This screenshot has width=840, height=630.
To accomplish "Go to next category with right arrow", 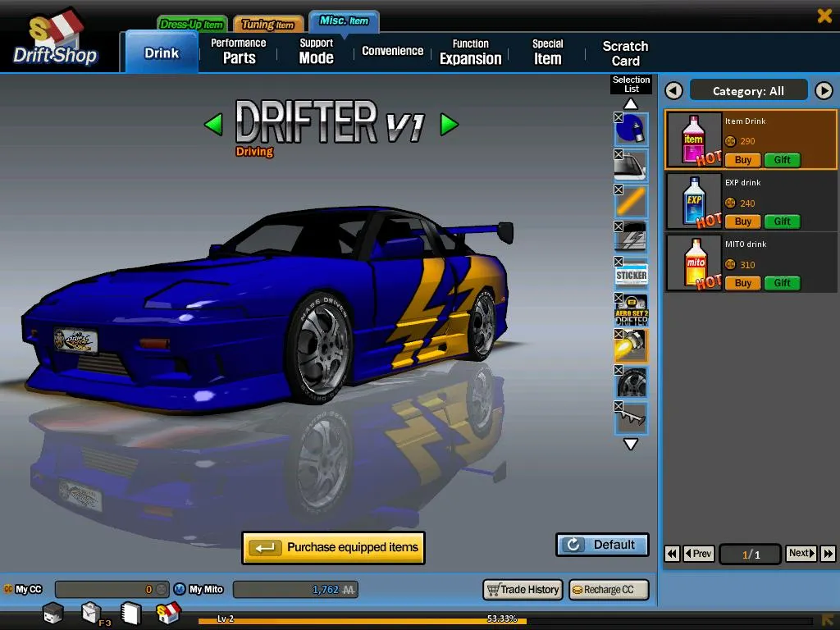I will [x=824, y=90].
